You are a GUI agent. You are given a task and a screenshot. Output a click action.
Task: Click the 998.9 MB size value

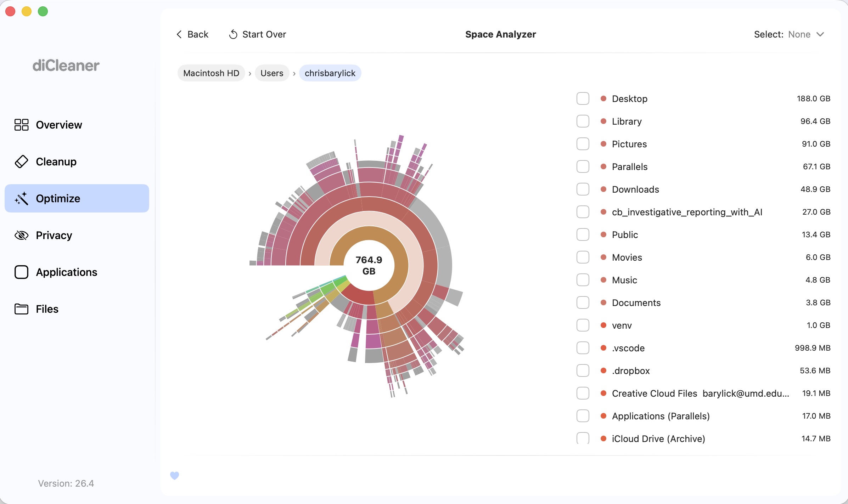coord(813,348)
